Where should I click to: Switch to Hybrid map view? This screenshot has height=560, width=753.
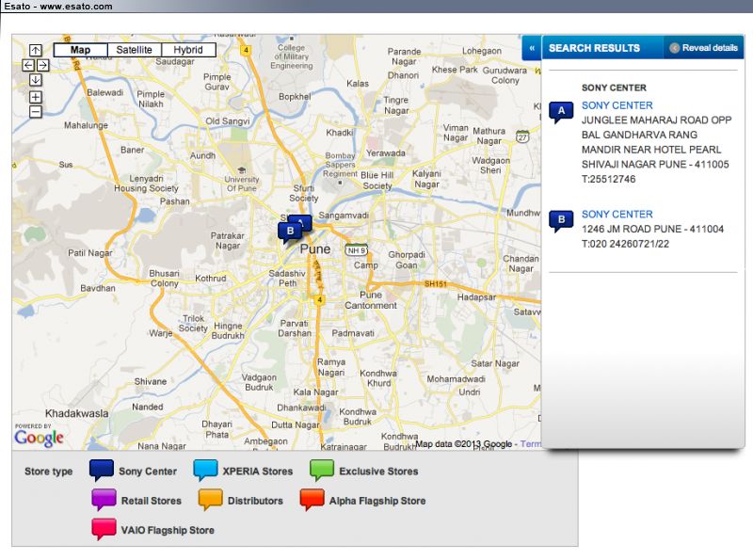coord(188,50)
